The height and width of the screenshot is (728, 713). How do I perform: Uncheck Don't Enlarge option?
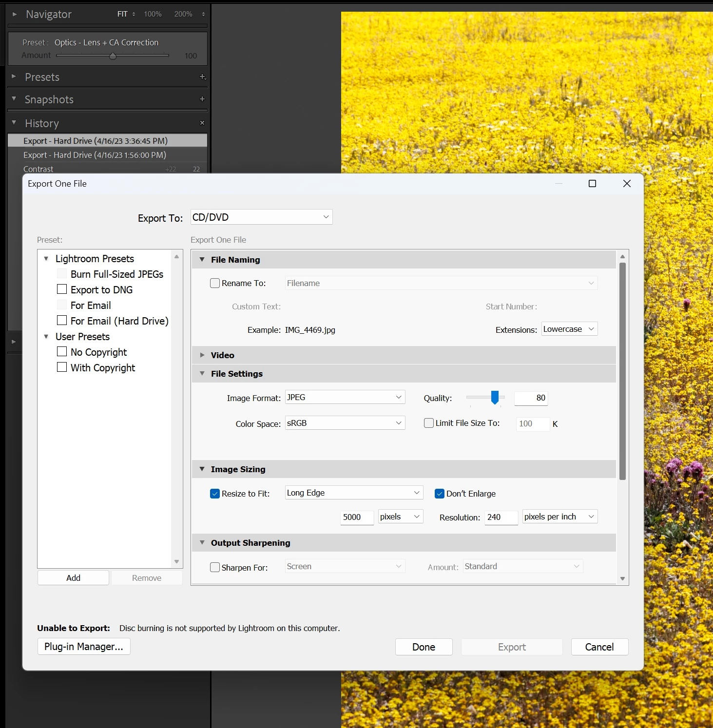440,494
